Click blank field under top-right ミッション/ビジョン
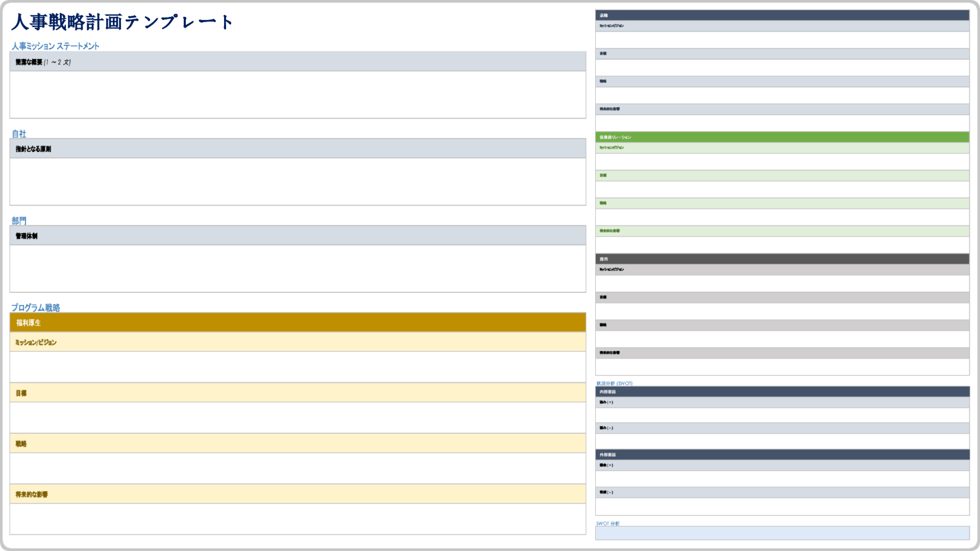This screenshot has height=551, width=980. pyautogui.click(x=782, y=40)
